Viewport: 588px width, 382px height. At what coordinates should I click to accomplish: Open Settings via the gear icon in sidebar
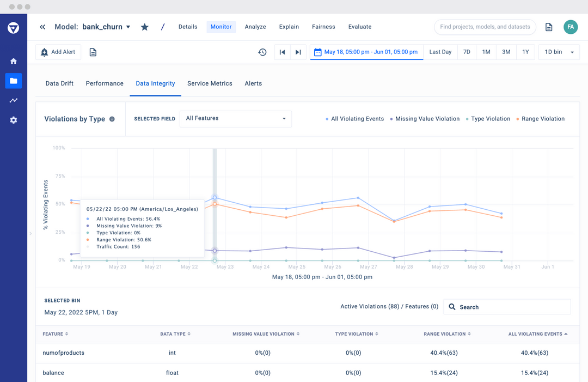coord(13,120)
